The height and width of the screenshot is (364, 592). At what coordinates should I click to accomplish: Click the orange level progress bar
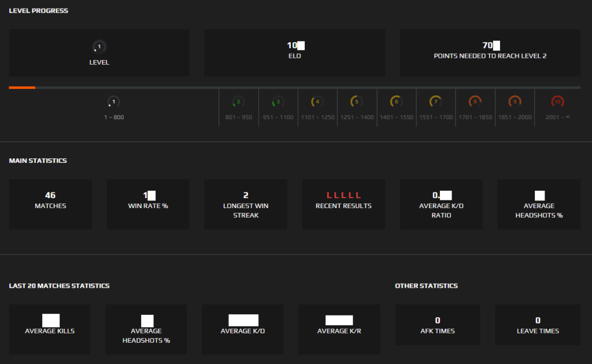22,88
